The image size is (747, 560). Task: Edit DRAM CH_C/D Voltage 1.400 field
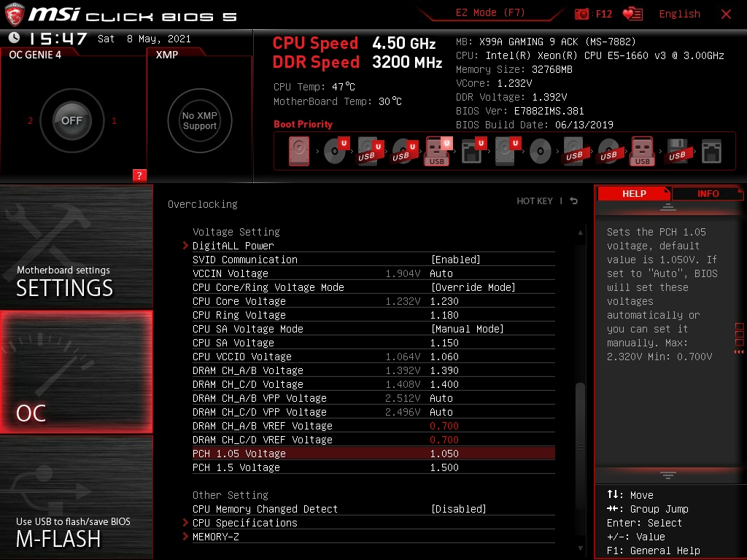pyautogui.click(x=444, y=384)
